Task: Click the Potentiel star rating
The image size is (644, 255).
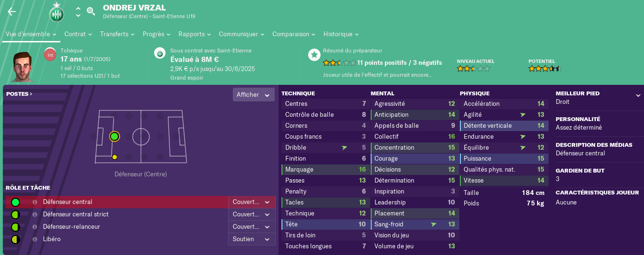Action: click(x=545, y=69)
